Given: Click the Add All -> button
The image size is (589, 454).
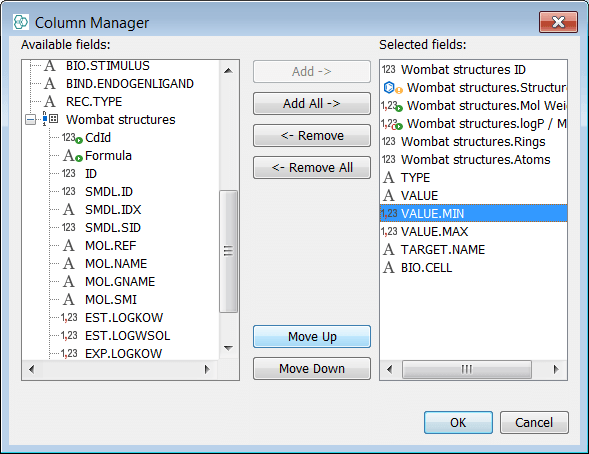Looking at the screenshot, I should 312,103.
